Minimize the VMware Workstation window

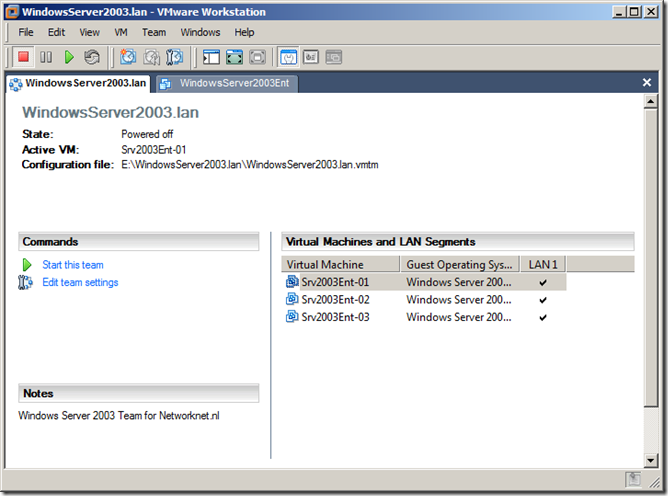(619, 12)
